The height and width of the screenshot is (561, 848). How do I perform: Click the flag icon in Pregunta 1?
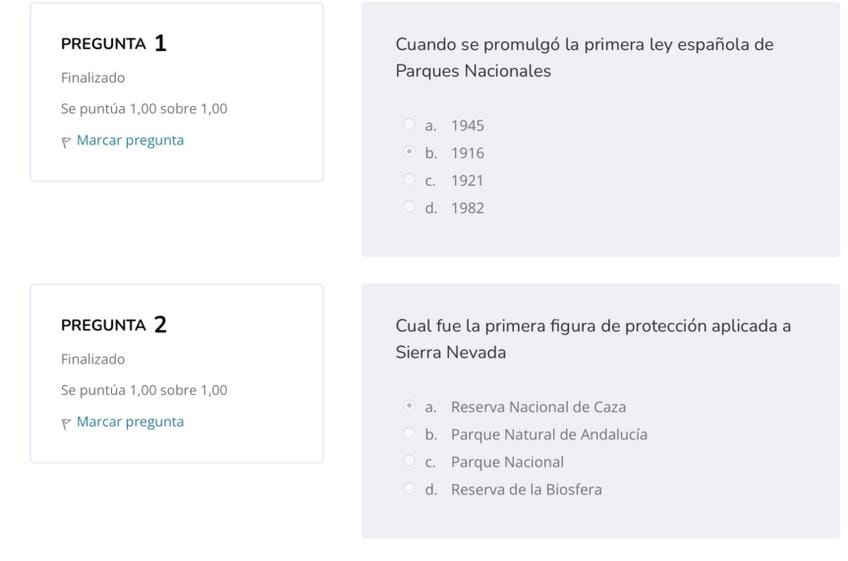click(66, 142)
